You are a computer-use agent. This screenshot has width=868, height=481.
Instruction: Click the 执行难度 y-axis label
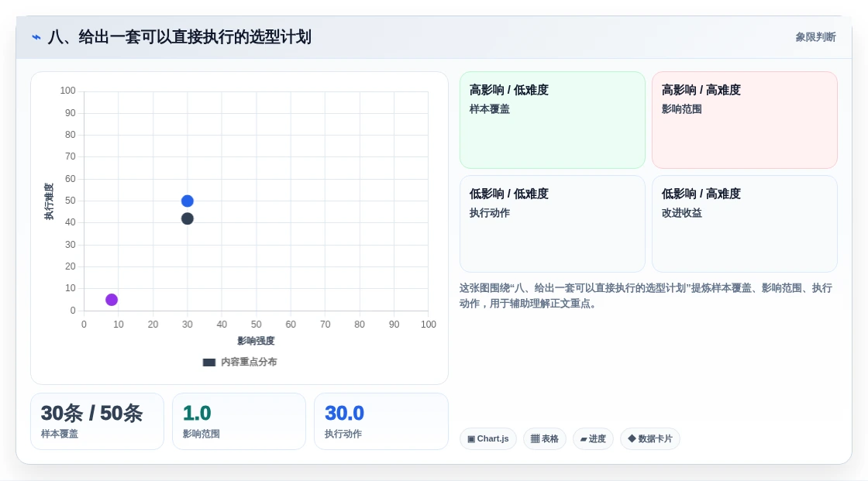click(x=50, y=201)
